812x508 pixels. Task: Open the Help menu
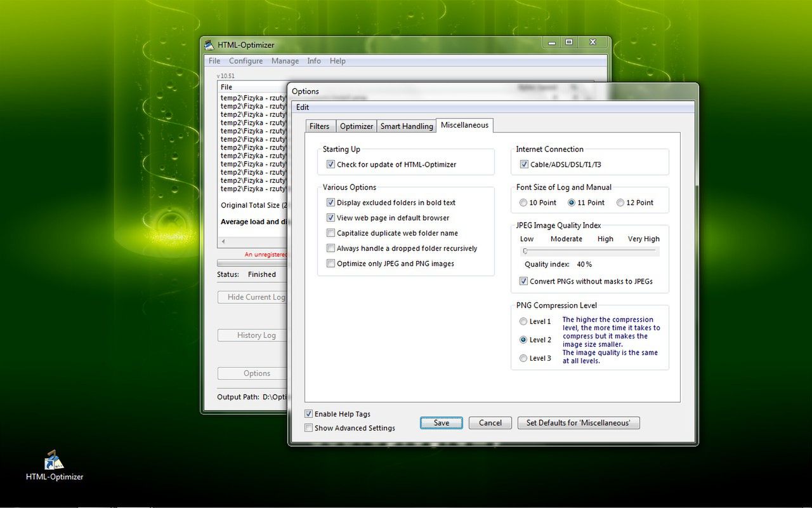coord(337,61)
